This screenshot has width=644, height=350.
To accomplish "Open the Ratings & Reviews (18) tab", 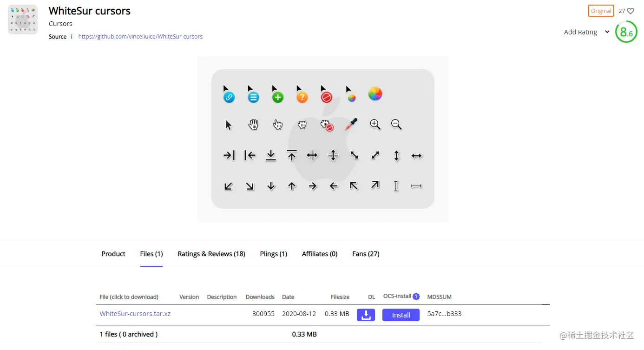I will [211, 254].
